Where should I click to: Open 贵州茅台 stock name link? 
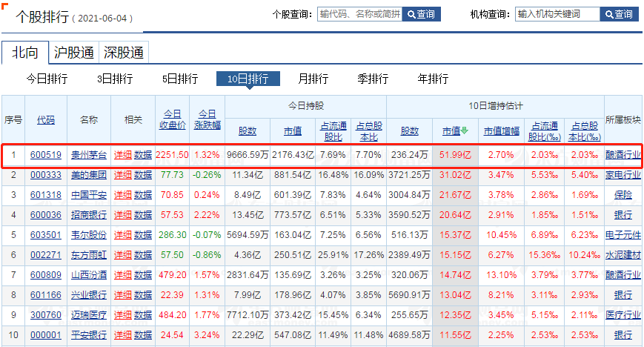(x=89, y=155)
